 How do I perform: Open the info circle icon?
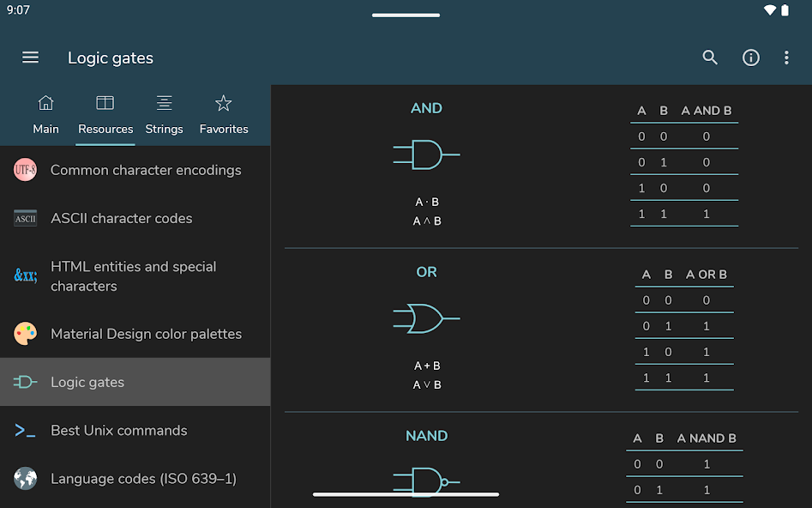[x=751, y=57]
